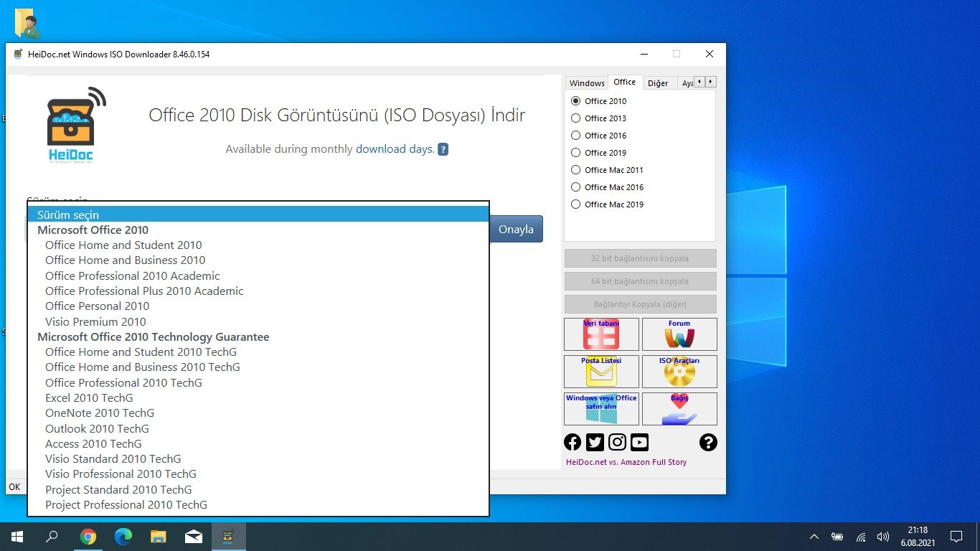The height and width of the screenshot is (551, 980).
Task: Select the Office 2013 radio button
Action: pos(575,118)
